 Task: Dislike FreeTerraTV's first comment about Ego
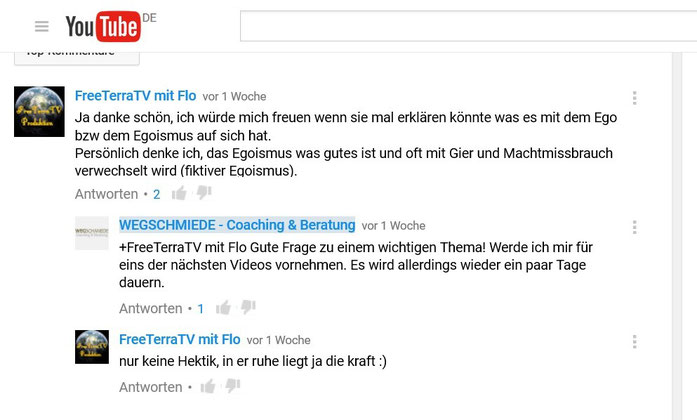[204, 193]
